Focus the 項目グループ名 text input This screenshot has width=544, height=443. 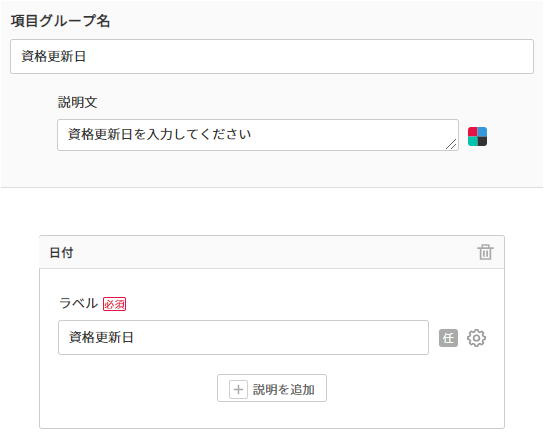click(272, 57)
